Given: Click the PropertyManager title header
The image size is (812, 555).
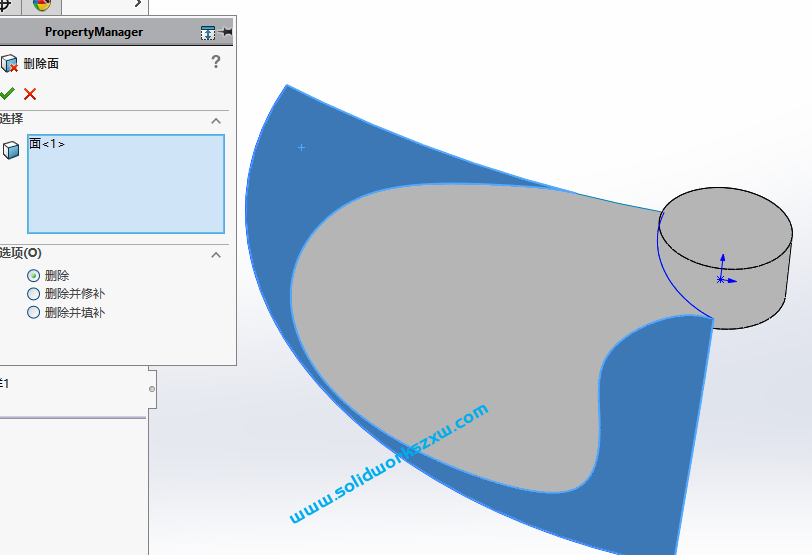Looking at the screenshot, I should coord(94,32).
